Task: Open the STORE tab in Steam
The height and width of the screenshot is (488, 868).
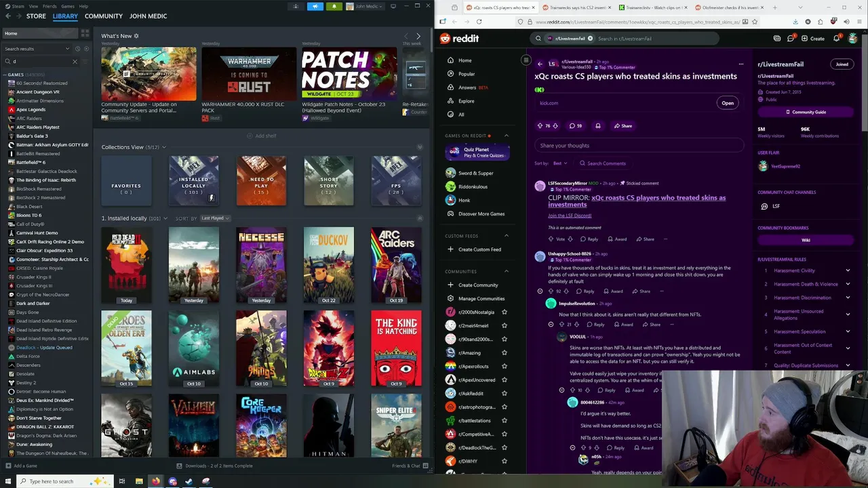Action: (36, 16)
